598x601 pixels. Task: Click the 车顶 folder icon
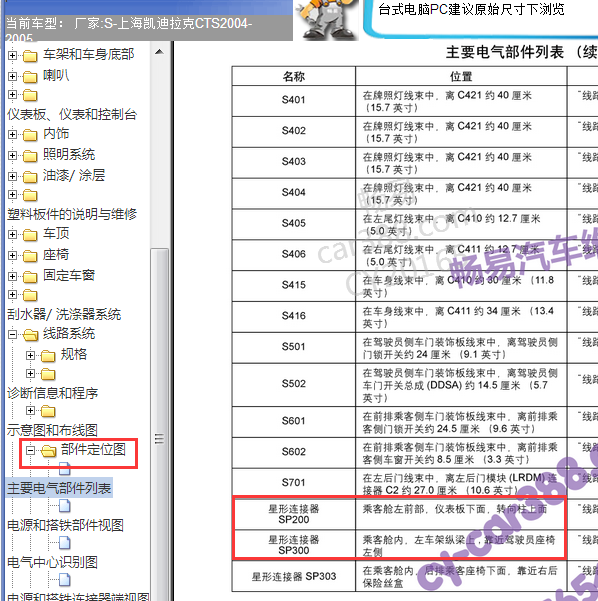pyautogui.click(x=30, y=235)
